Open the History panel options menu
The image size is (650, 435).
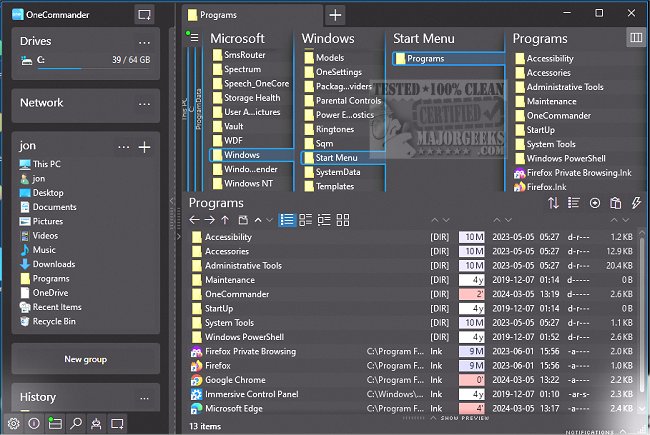(x=144, y=398)
